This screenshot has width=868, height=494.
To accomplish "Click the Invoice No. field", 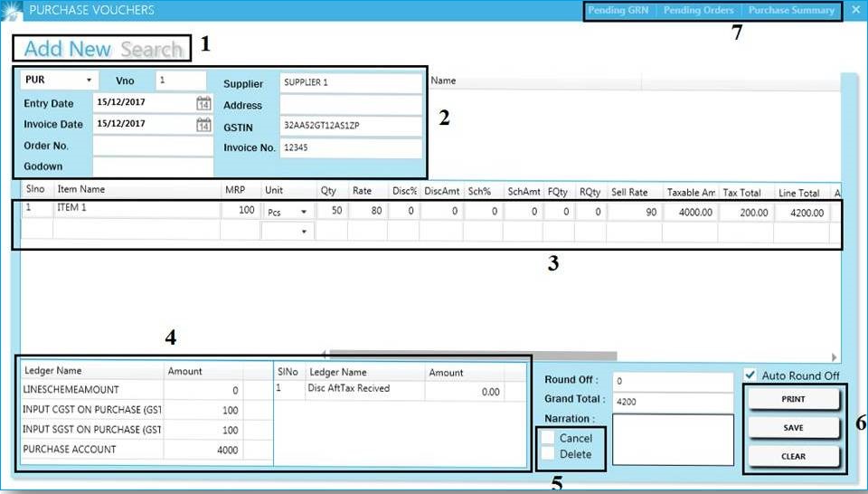I will coord(351,147).
